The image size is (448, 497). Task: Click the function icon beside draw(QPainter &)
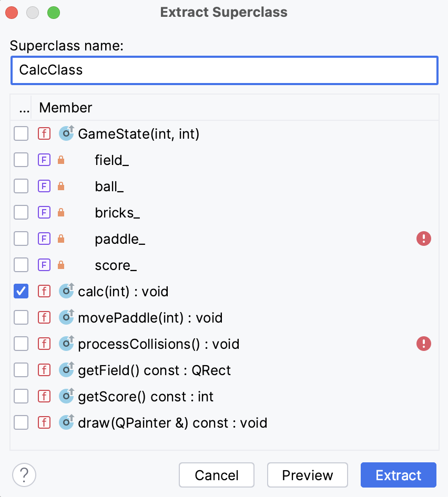pyautogui.click(x=44, y=422)
